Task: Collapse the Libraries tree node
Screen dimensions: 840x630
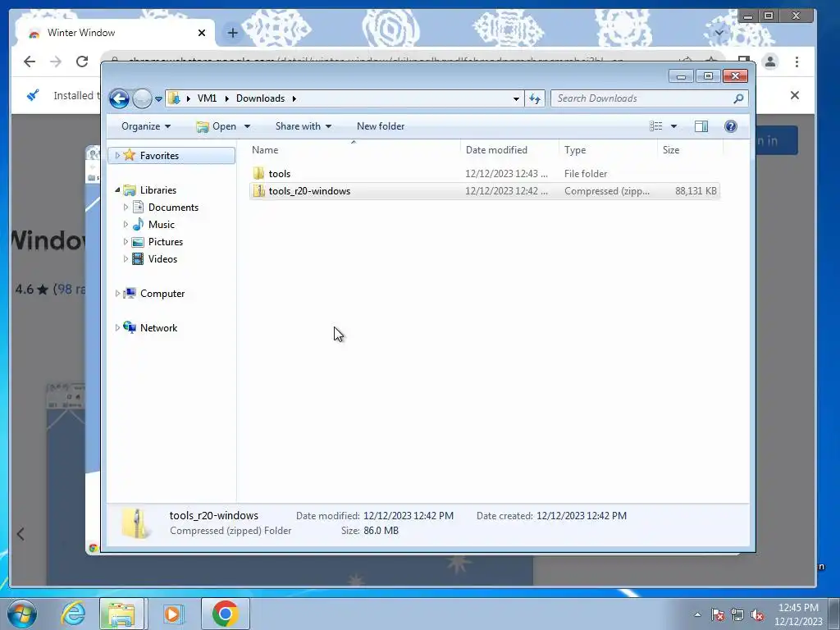Action: point(117,190)
